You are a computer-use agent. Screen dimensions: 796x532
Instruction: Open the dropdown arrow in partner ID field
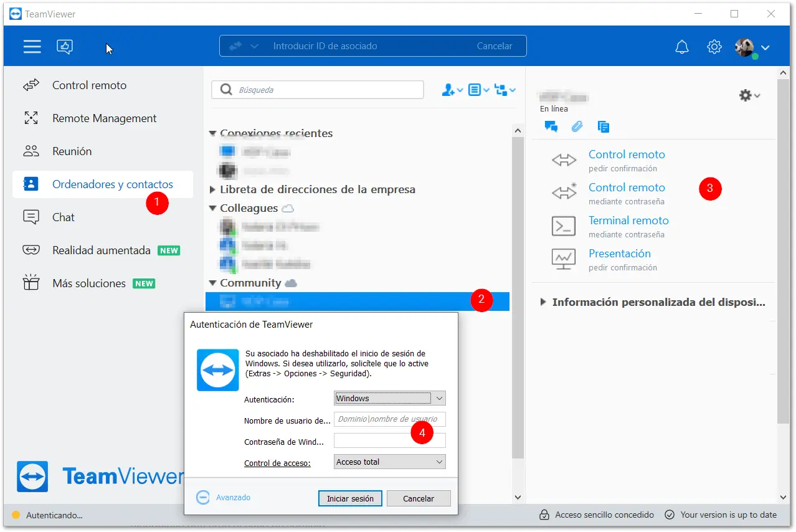pyautogui.click(x=254, y=46)
